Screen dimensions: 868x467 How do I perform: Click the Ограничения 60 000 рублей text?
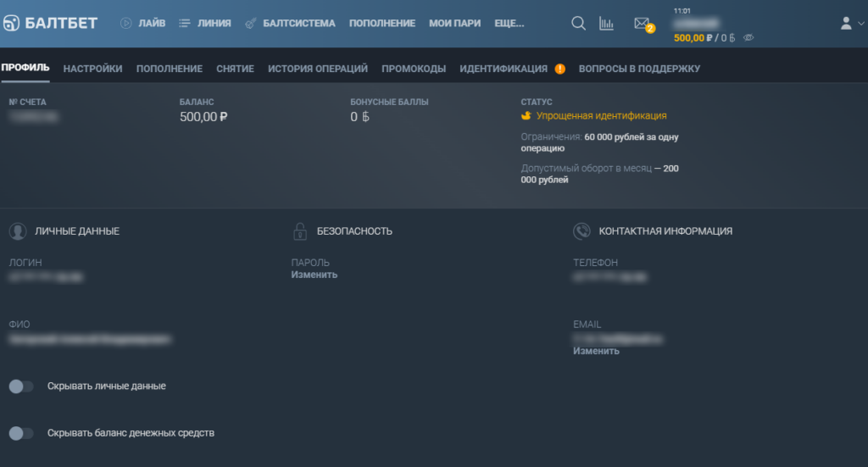coord(599,142)
